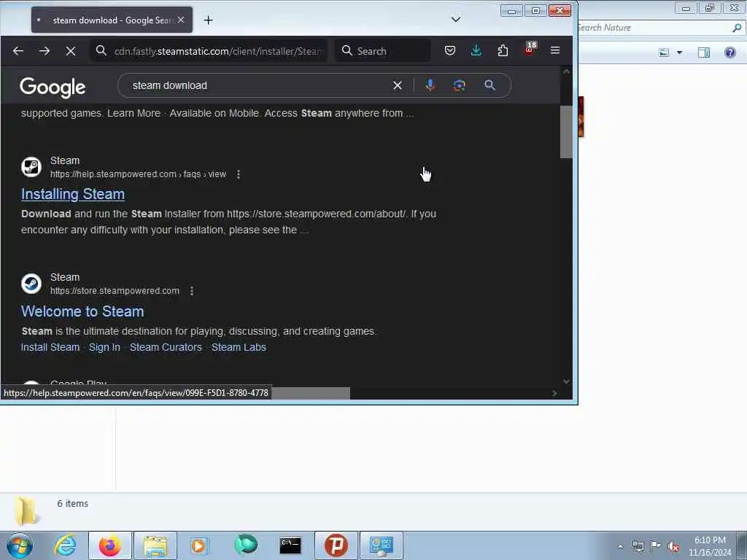Open view options dropdown arrow in Explorer
The image size is (747, 560).
click(x=679, y=52)
